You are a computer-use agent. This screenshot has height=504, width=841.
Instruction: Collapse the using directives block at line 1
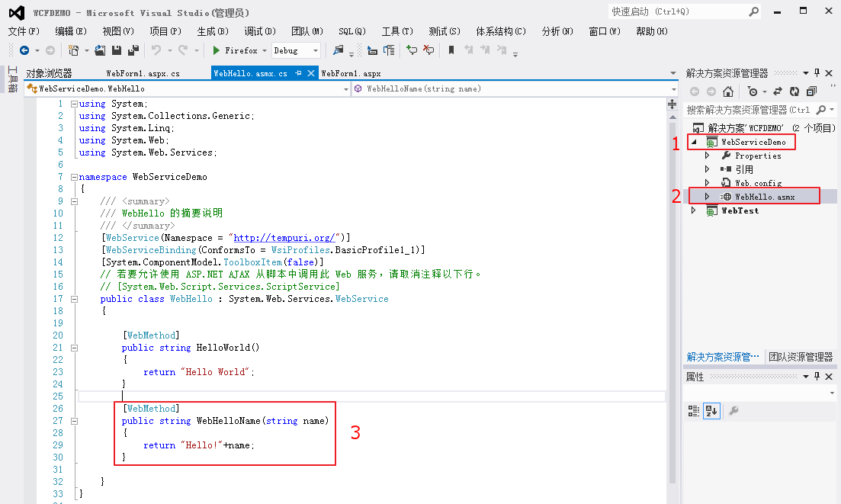pos(74,104)
